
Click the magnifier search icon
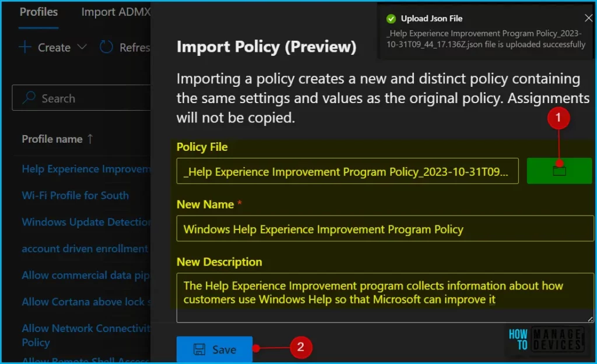point(29,98)
